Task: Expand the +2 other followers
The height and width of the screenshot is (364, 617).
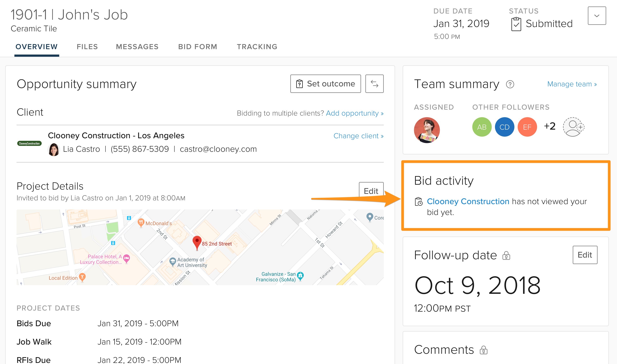Action: click(x=550, y=126)
